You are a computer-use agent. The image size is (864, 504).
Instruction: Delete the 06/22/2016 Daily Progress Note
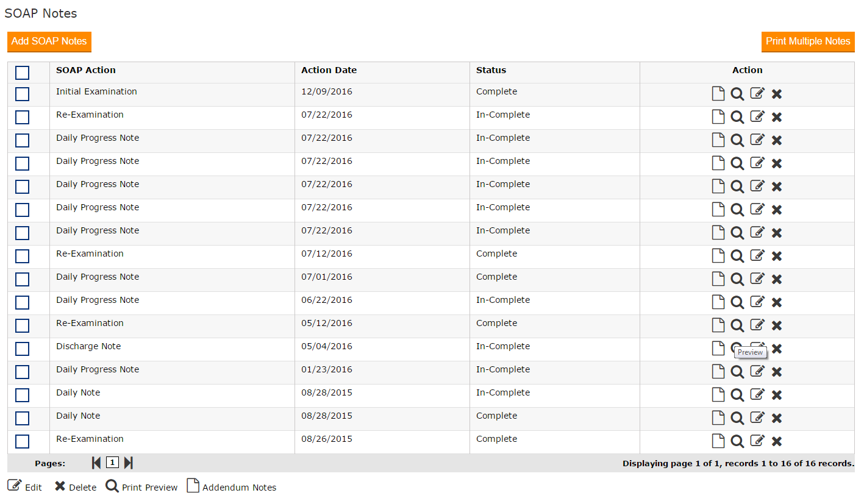coord(777,302)
